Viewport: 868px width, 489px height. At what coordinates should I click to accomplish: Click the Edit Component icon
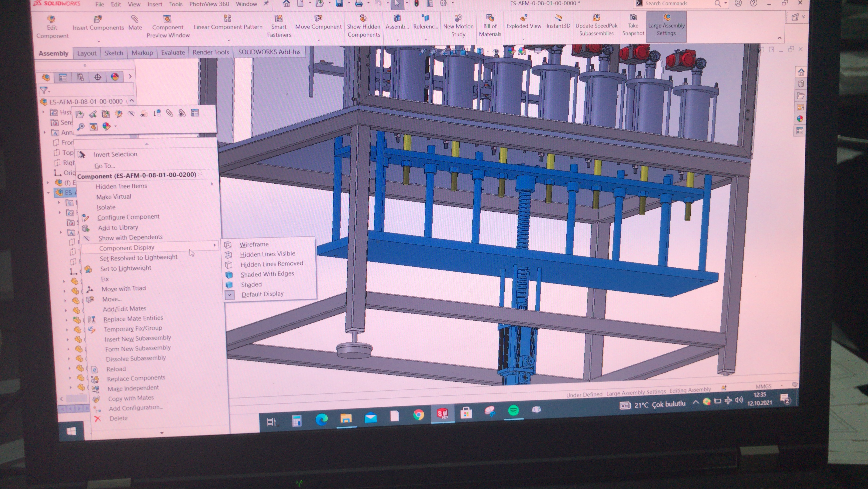[x=51, y=19]
